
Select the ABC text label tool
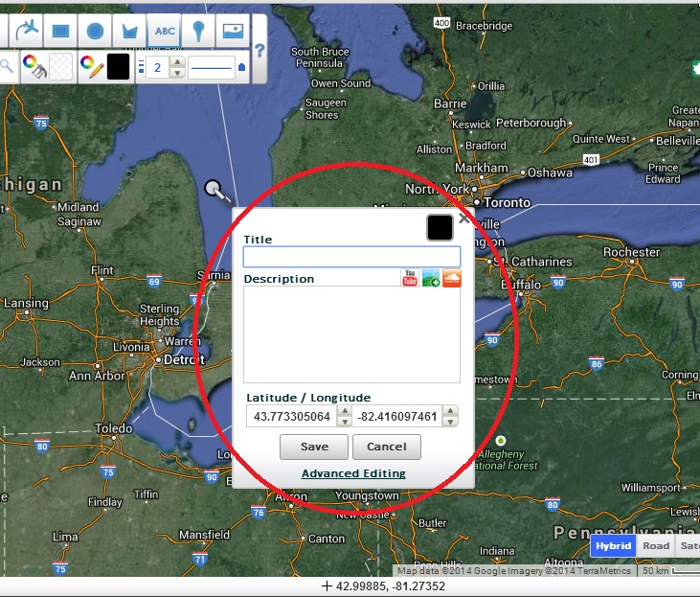[x=165, y=31]
